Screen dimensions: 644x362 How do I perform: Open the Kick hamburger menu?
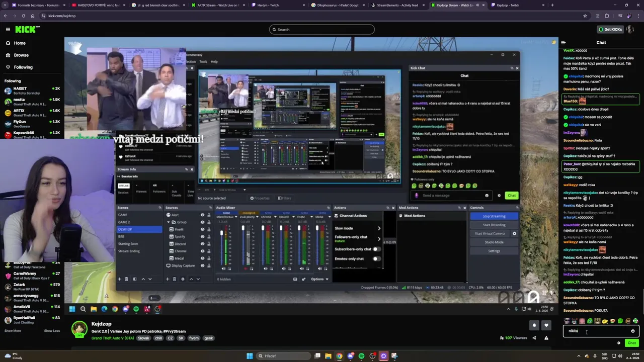tap(8, 30)
